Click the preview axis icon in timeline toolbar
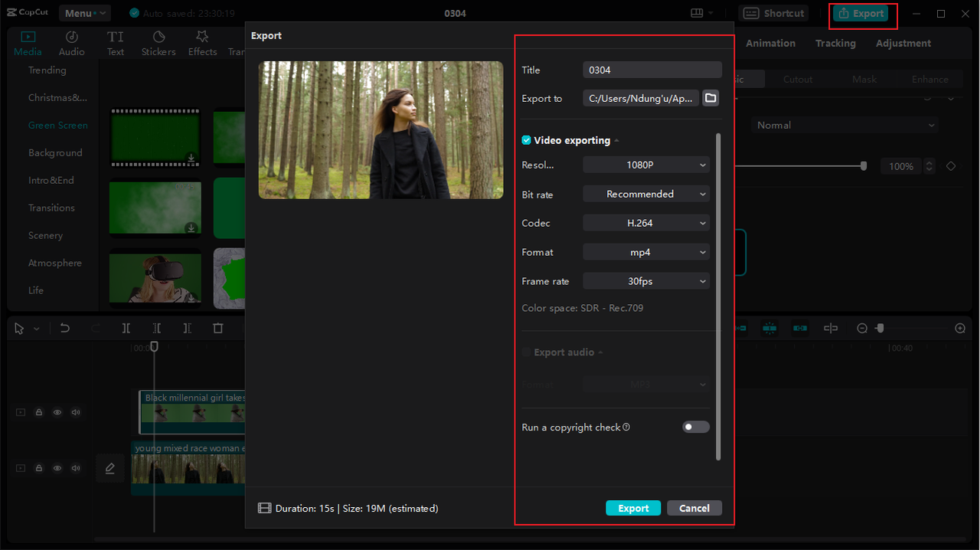Screen dimensions: 980x550 (831, 328)
